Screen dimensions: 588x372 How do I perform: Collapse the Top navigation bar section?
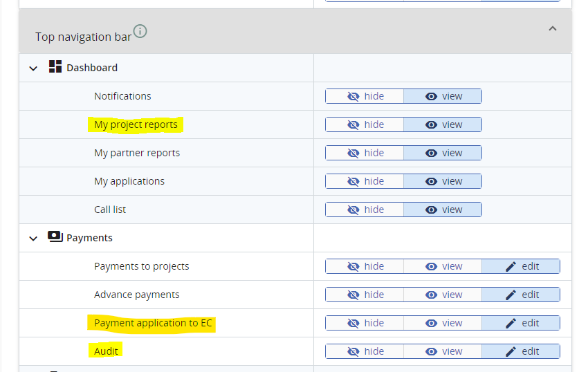(x=552, y=29)
